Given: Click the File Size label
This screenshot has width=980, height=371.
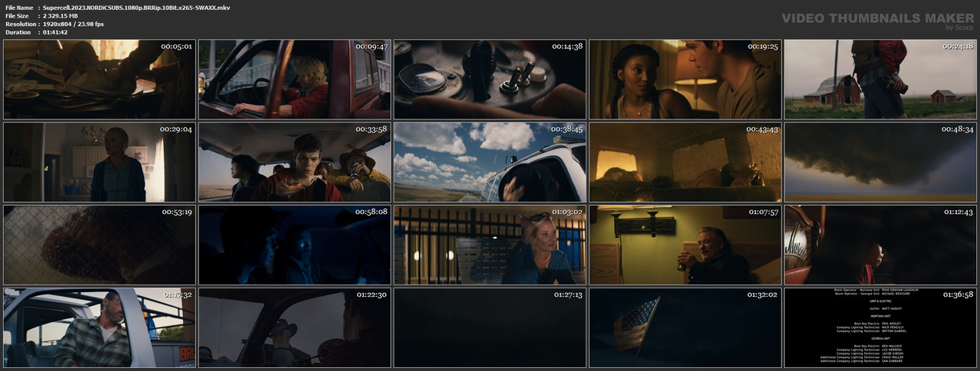Looking at the screenshot, I should click(x=17, y=16).
